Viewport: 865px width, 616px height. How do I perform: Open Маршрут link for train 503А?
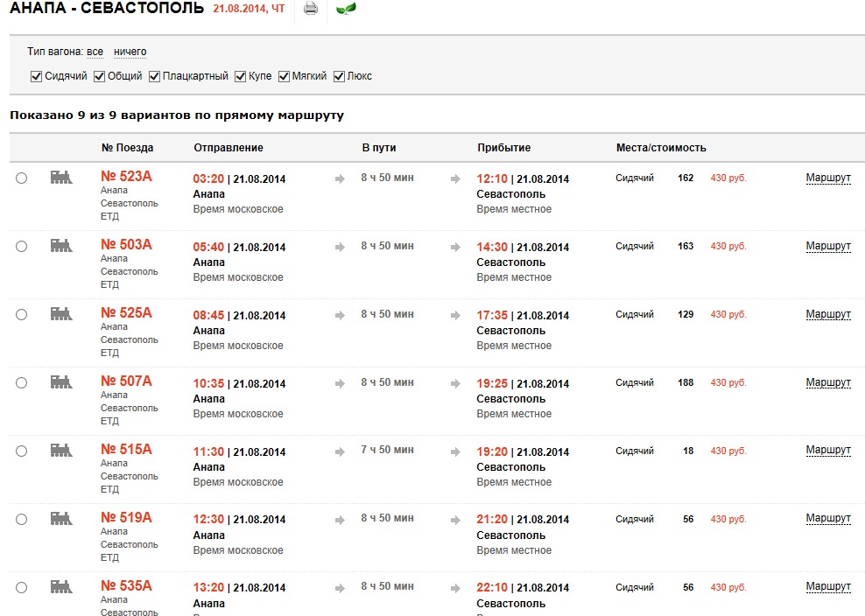828,246
